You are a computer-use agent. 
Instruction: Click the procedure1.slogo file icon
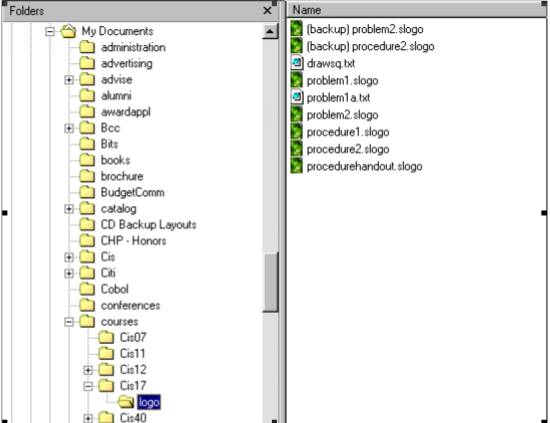tap(296, 132)
